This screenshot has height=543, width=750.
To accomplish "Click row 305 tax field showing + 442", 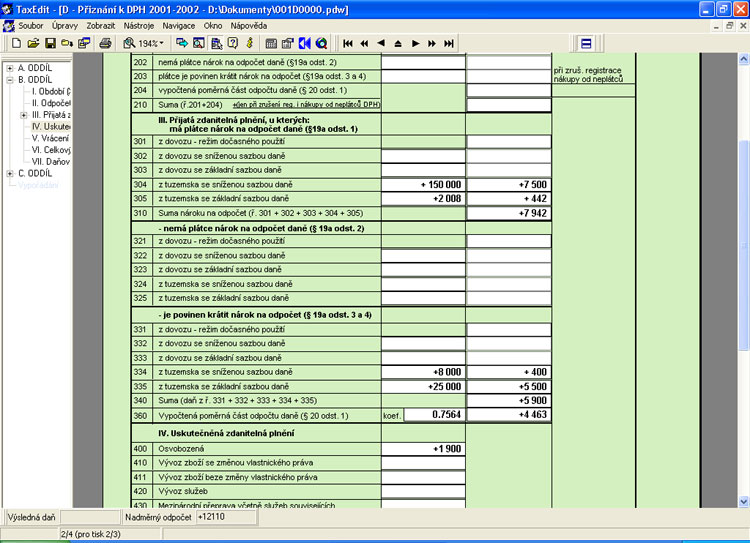I will pyautogui.click(x=509, y=199).
